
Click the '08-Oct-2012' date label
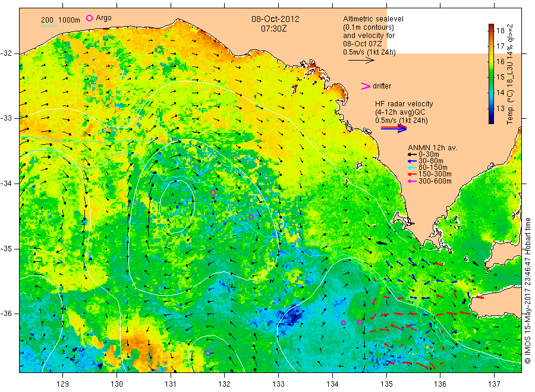[275, 19]
